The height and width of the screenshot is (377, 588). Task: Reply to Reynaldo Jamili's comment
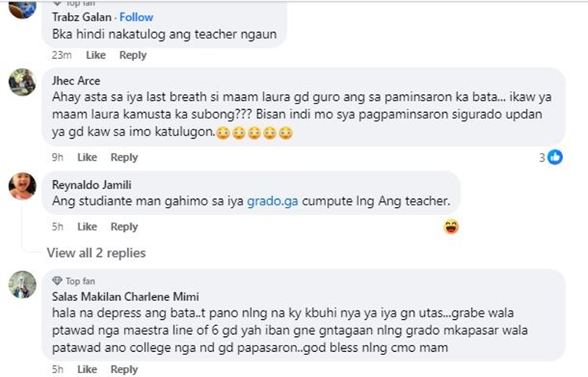pyautogui.click(x=124, y=227)
